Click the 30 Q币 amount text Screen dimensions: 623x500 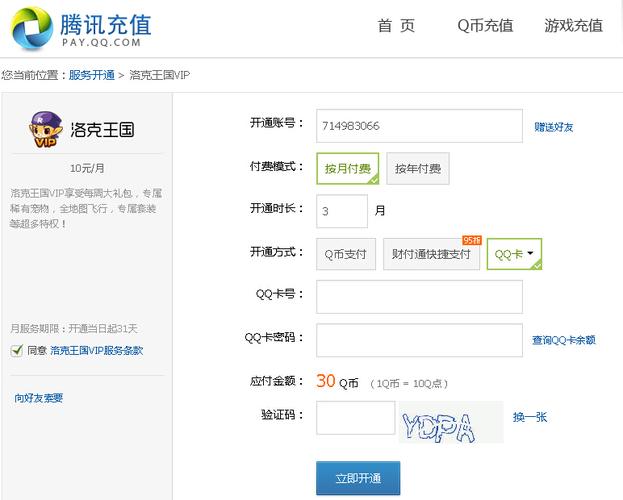[x=337, y=382]
